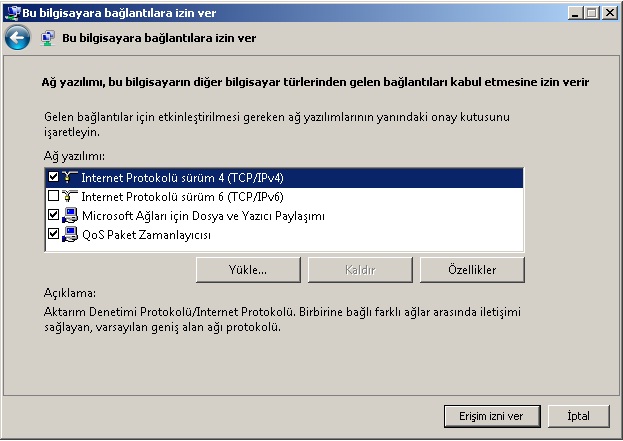Click the Yükle... button
This screenshot has height=441, width=623.
(x=248, y=270)
